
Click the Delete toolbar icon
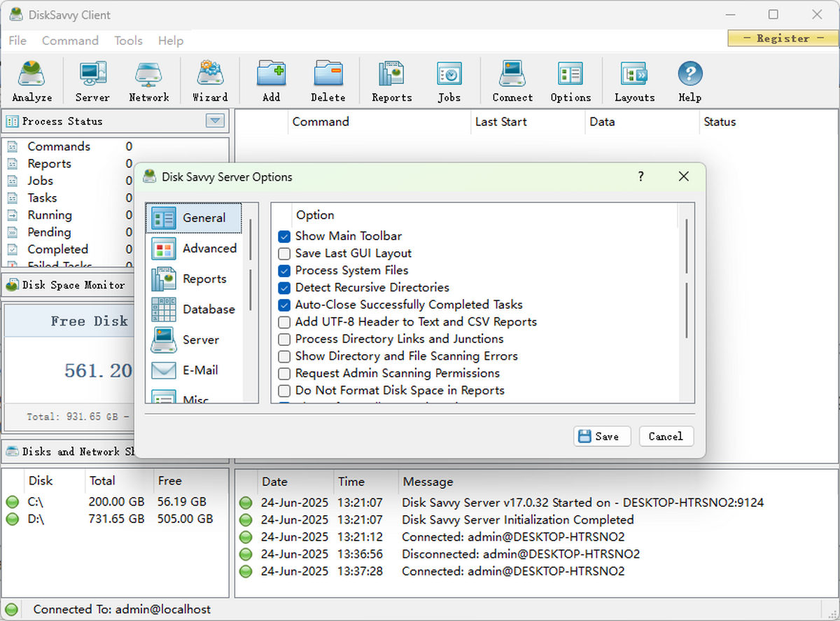(x=328, y=79)
